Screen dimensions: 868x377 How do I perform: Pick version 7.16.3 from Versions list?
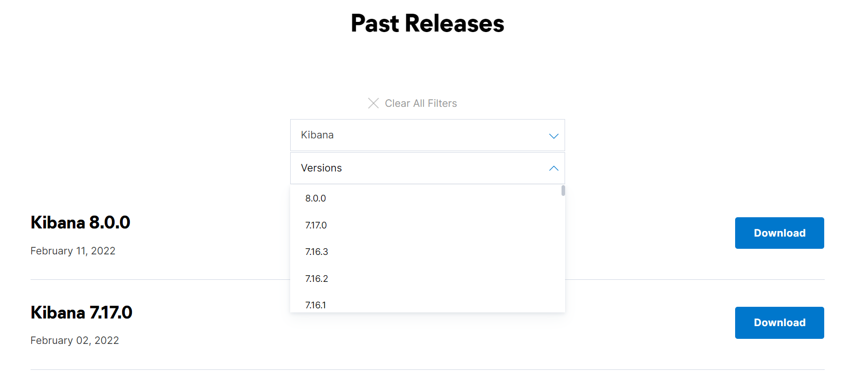pyautogui.click(x=317, y=252)
